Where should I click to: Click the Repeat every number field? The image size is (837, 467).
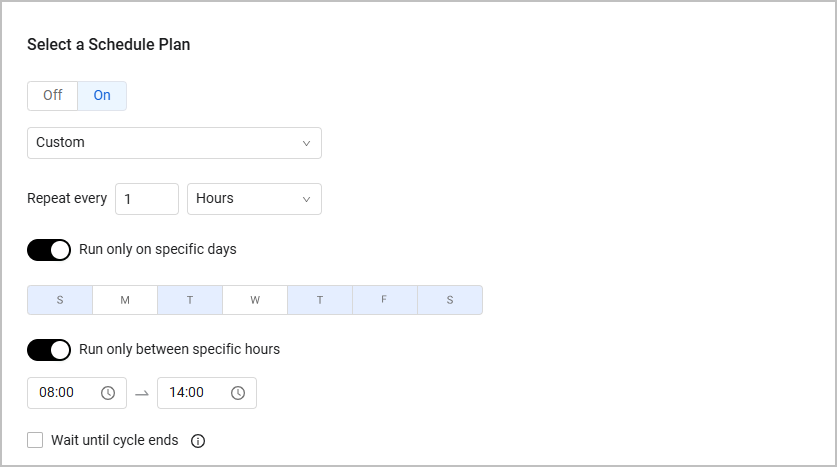pos(147,199)
